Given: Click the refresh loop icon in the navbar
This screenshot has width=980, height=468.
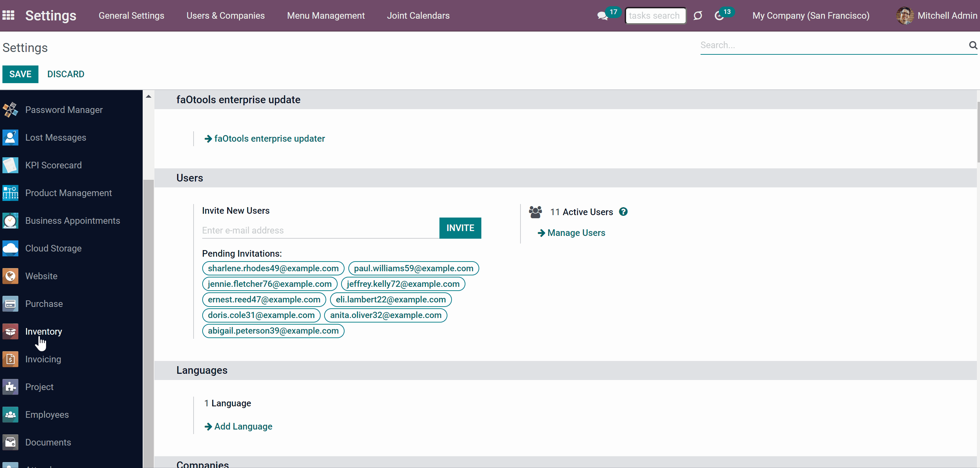Looking at the screenshot, I should click(x=697, y=16).
